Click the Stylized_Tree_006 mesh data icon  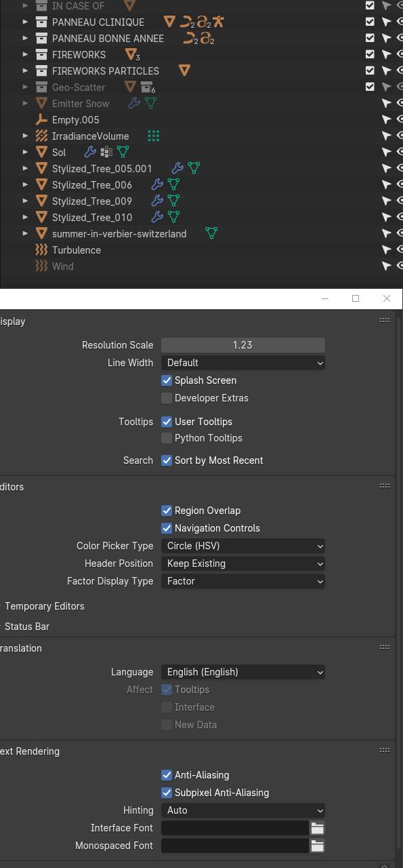pos(173,184)
